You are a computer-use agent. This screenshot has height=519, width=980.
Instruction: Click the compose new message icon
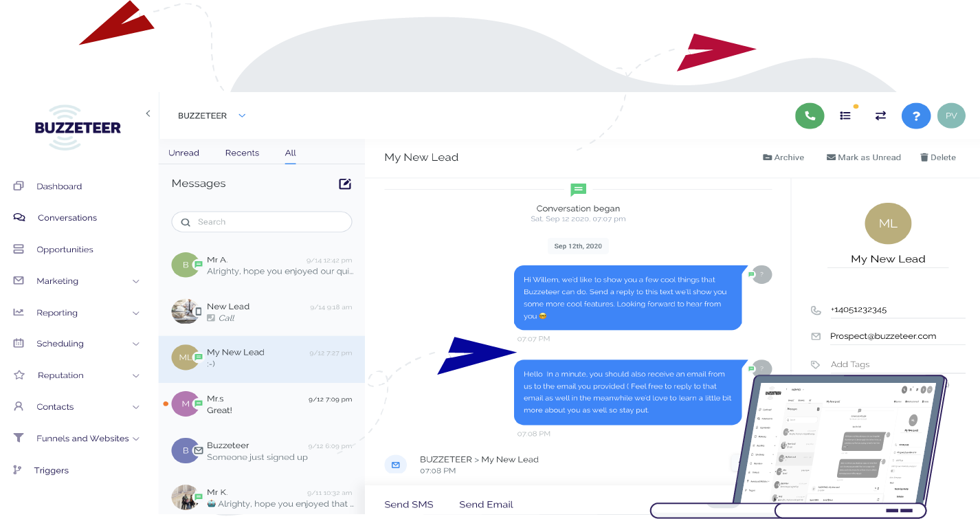click(x=345, y=184)
